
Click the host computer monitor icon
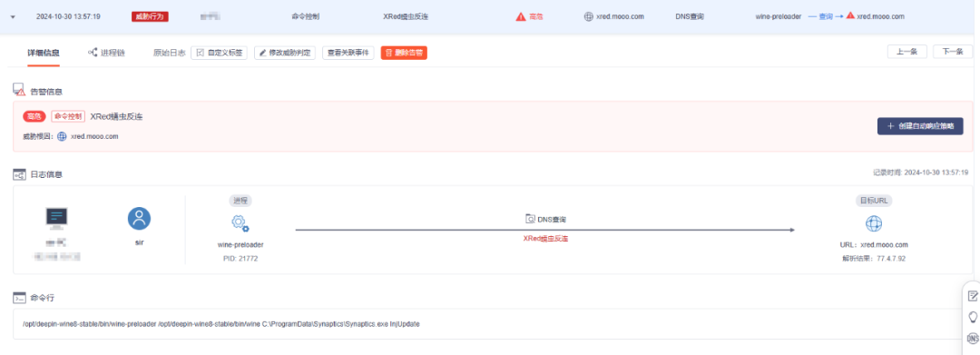click(x=57, y=219)
